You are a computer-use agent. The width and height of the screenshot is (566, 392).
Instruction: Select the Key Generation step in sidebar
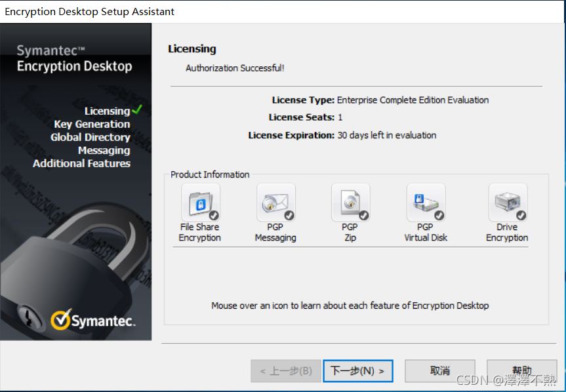(x=92, y=124)
